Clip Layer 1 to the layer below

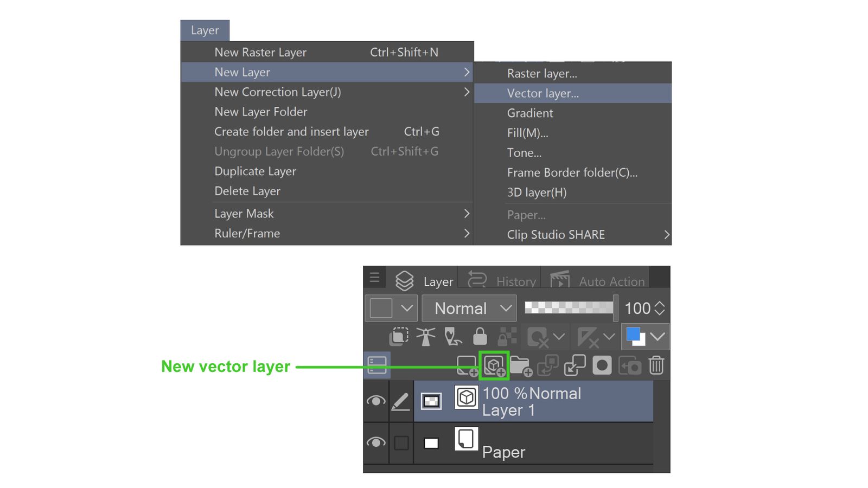click(x=400, y=336)
